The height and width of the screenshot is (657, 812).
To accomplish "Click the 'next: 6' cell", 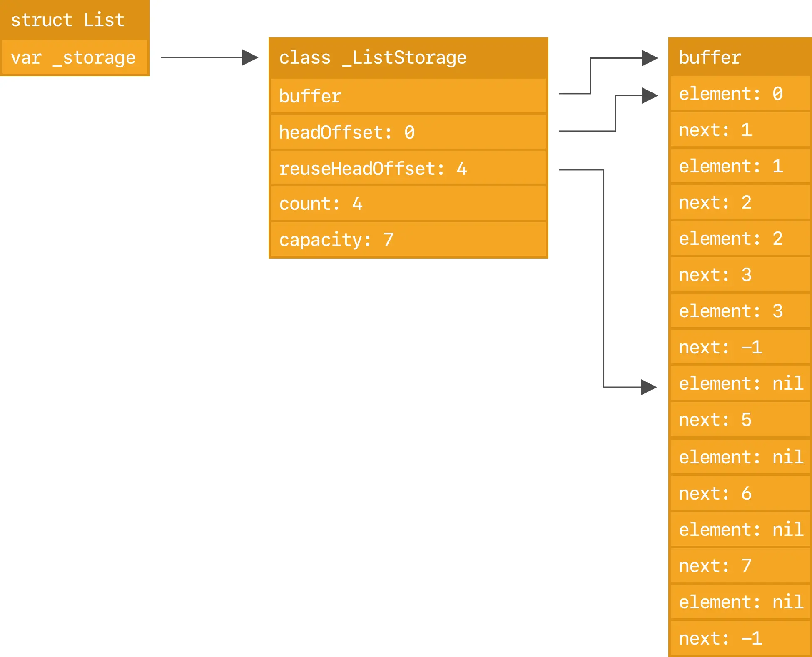I will click(740, 493).
